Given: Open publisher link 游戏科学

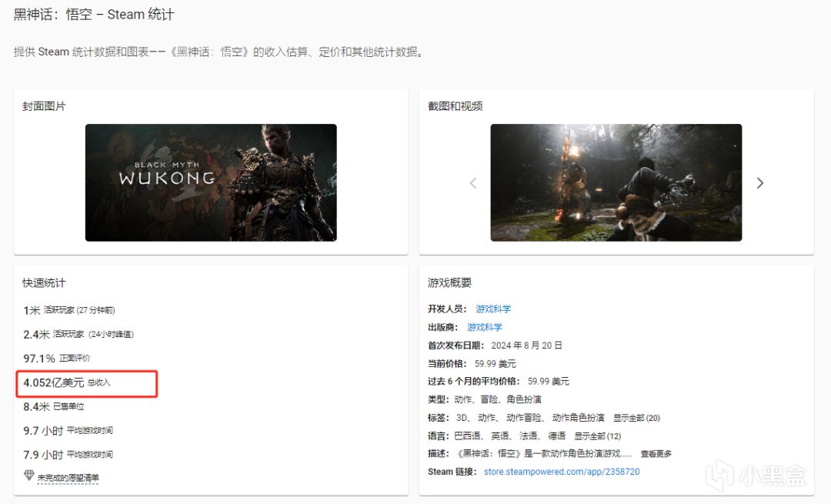Looking at the screenshot, I should tap(485, 327).
